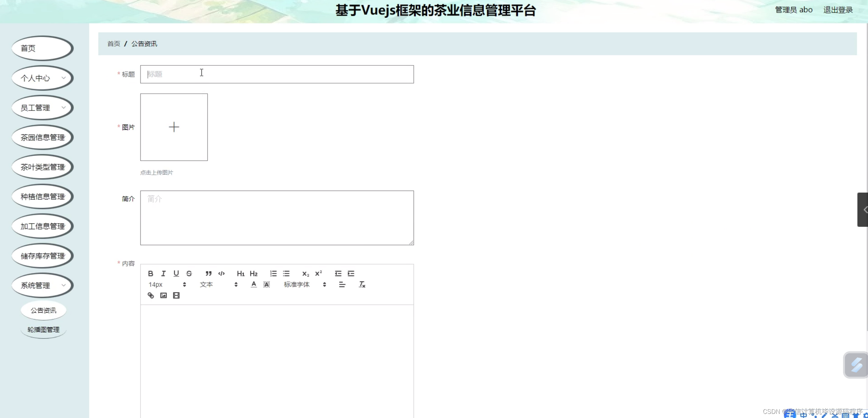Go to 茶园信息管理 in sidebar
The image size is (868, 418).
click(42, 138)
